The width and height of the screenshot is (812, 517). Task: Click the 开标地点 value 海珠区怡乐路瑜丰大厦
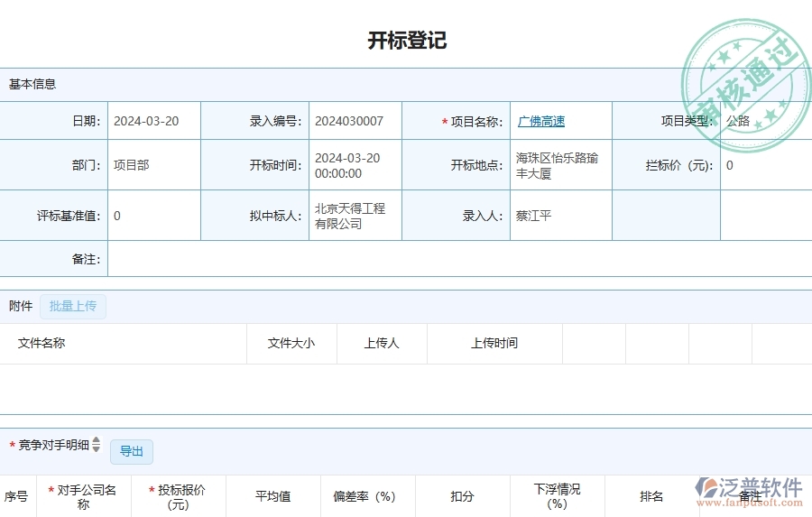pyautogui.click(x=557, y=166)
